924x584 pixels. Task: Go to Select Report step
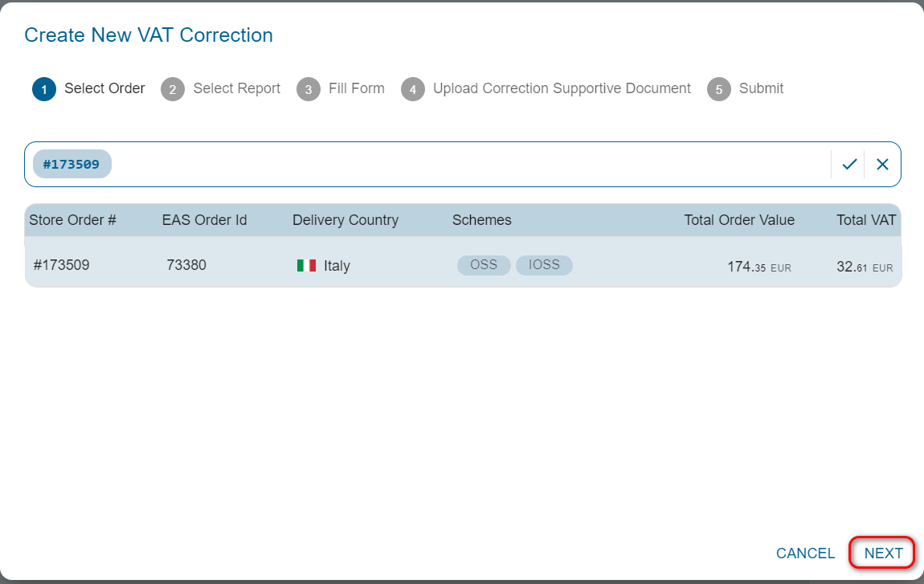pos(236,88)
